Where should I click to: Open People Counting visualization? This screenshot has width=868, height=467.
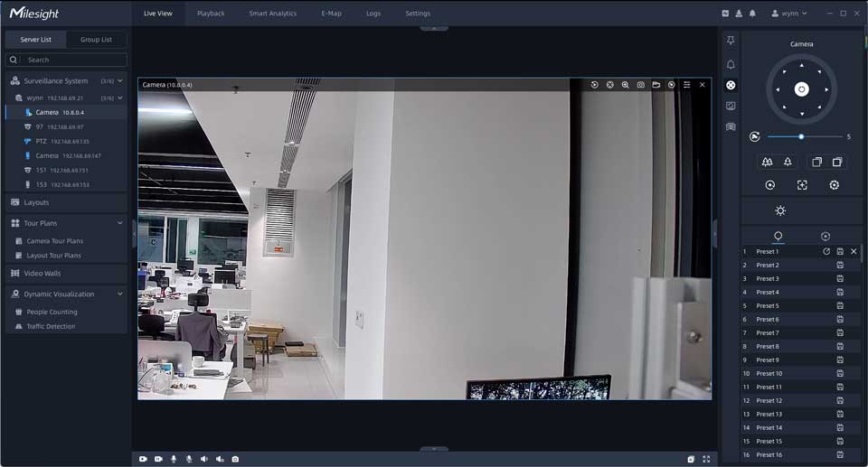pos(52,312)
